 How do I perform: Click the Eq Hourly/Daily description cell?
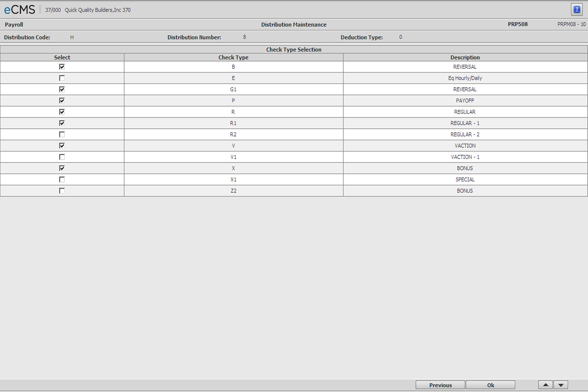pyautogui.click(x=465, y=78)
